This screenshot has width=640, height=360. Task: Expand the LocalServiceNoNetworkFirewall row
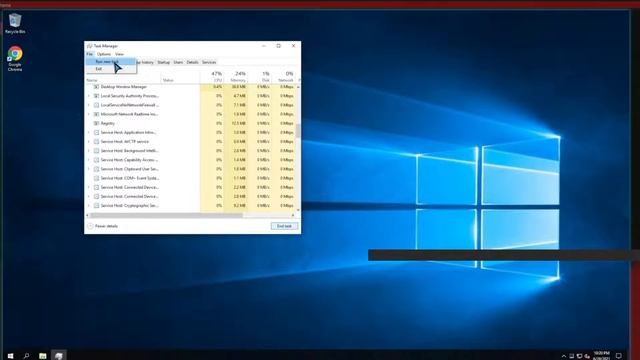(89, 105)
